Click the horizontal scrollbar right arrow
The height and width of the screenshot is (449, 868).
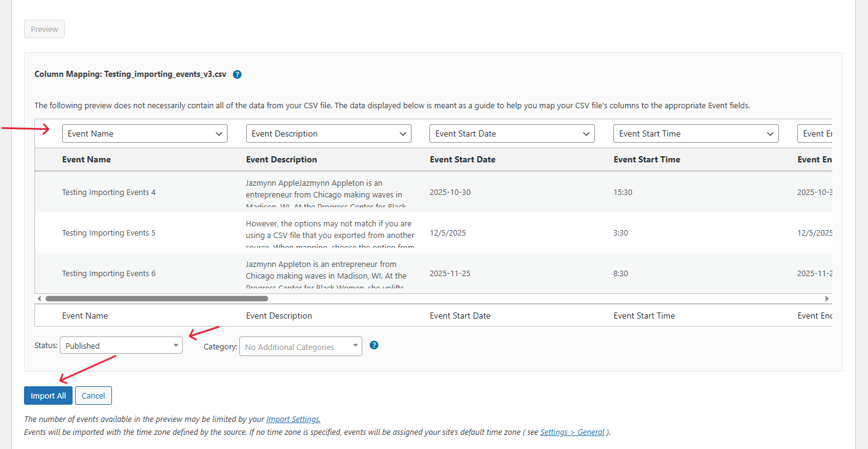pos(827,298)
